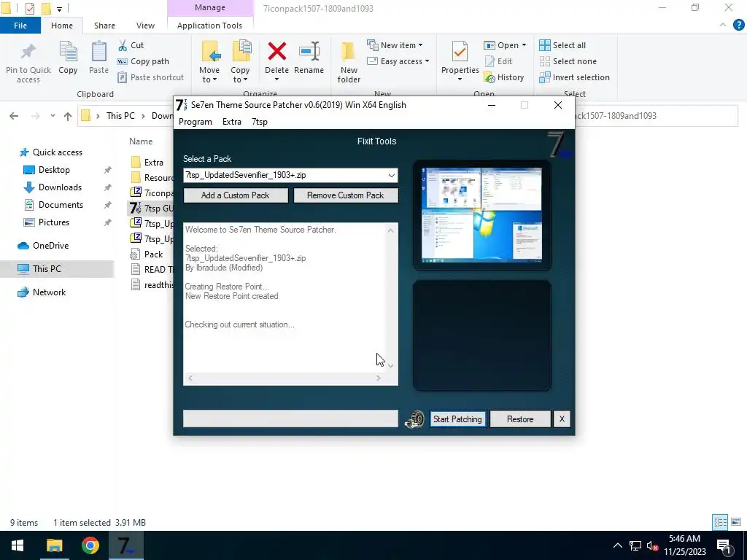Screen dimensions: 747x560
Task: Open Quick Access Toolbar customize arrow
Action: 59,9
